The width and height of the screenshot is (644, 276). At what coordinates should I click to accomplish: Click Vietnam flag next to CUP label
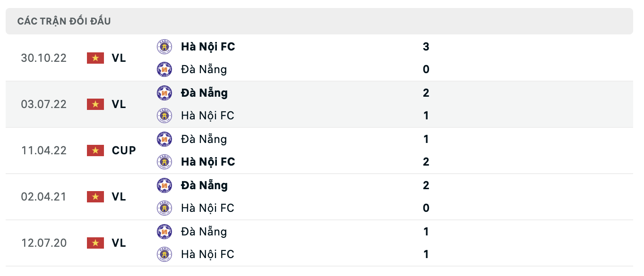coord(95,151)
